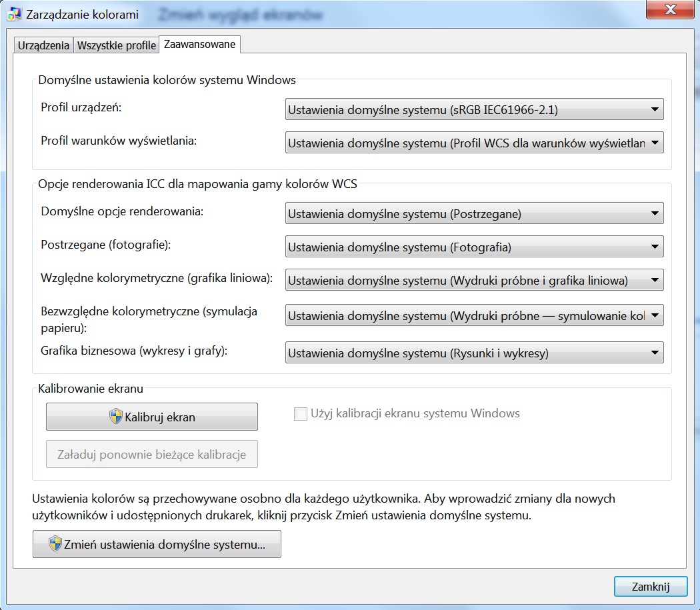
Task: Click Załaduj ponownie bieżące kalibracje button
Action: pos(152,454)
